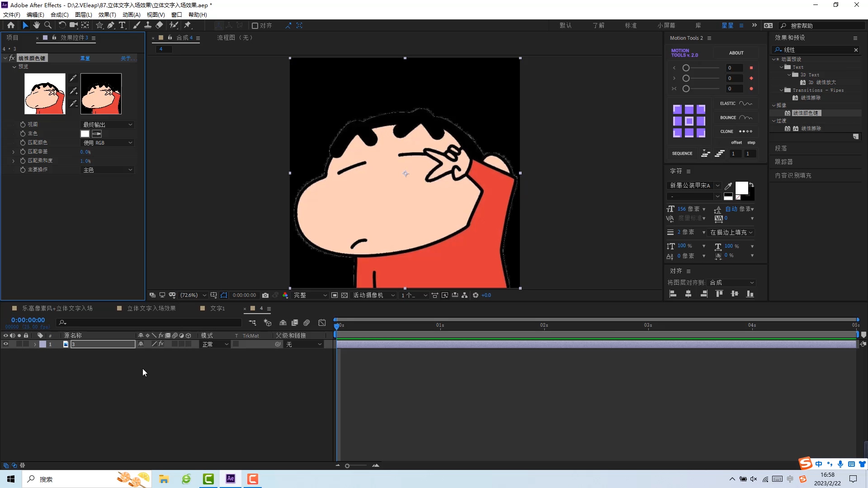Viewport: 868px width, 488px height.
Task: Open the 效果(T) menu
Action: [x=107, y=14]
